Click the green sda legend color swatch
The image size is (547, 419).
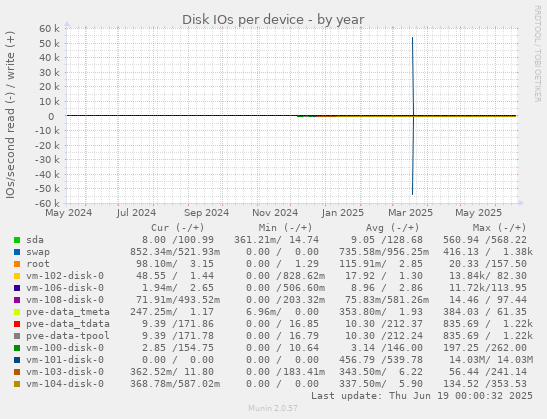(x=17, y=240)
